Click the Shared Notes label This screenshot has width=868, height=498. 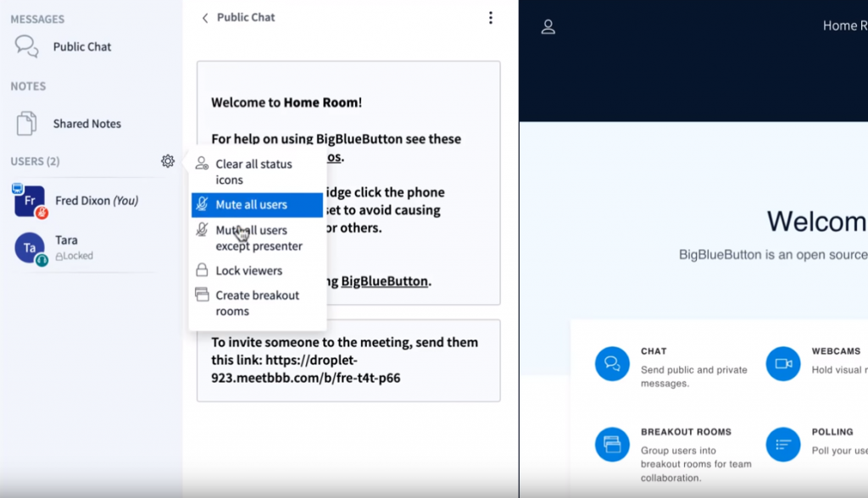click(x=87, y=124)
